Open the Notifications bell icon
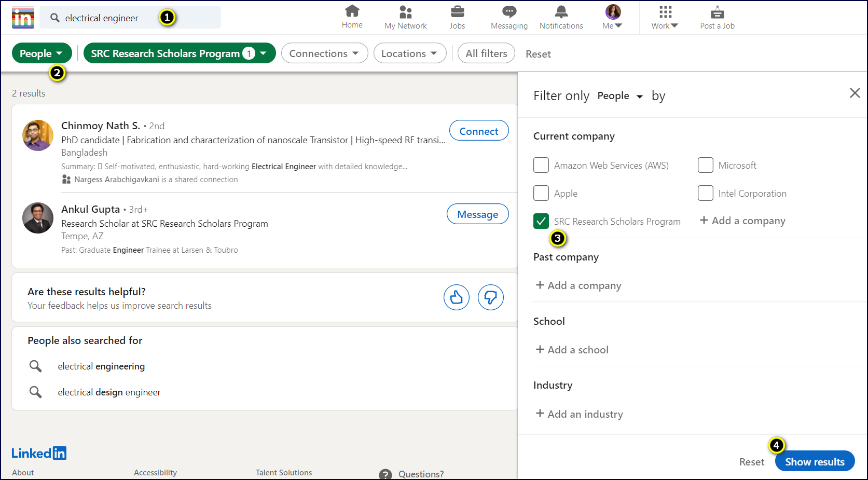The image size is (868, 480). pos(561,12)
